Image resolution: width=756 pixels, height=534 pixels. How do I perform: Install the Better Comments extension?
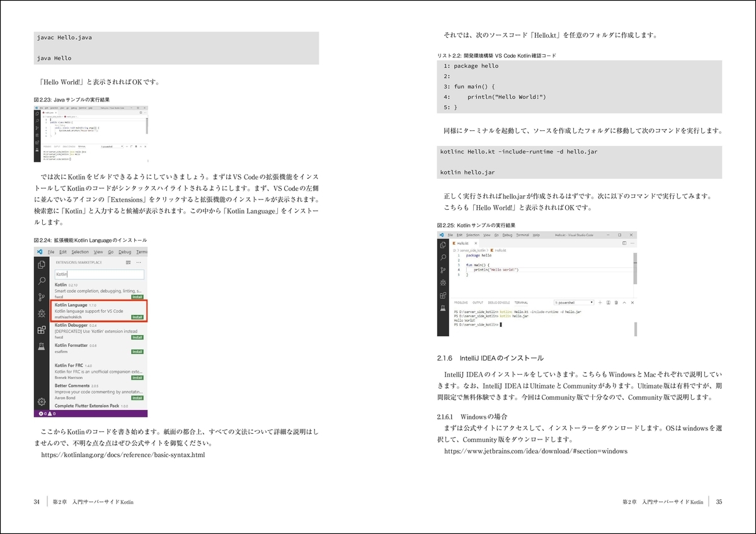[x=137, y=397]
